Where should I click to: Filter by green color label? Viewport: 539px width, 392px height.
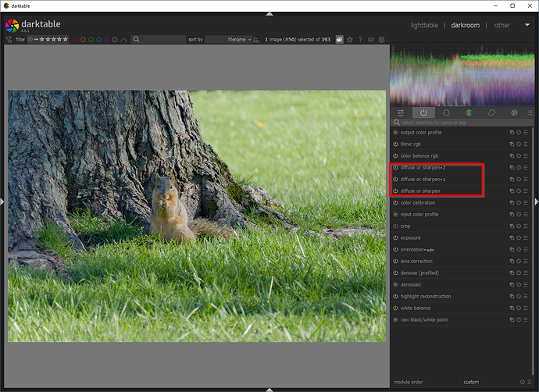91,40
